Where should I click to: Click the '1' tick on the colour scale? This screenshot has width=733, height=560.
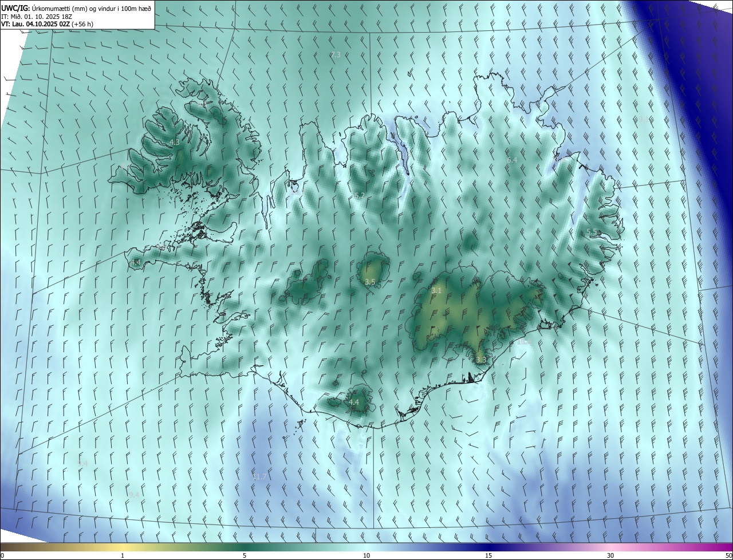click(x=123, y=556)
